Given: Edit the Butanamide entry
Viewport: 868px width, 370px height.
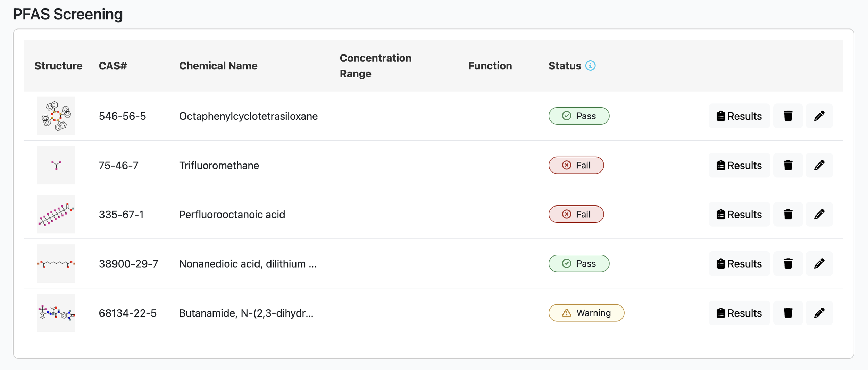Looking at the screenshot, I should tap(819, 313).
